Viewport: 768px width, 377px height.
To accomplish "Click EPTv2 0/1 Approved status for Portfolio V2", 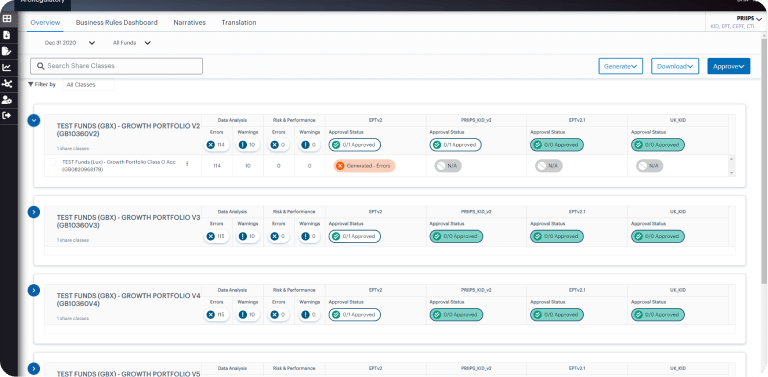I will tap(355, 145).
